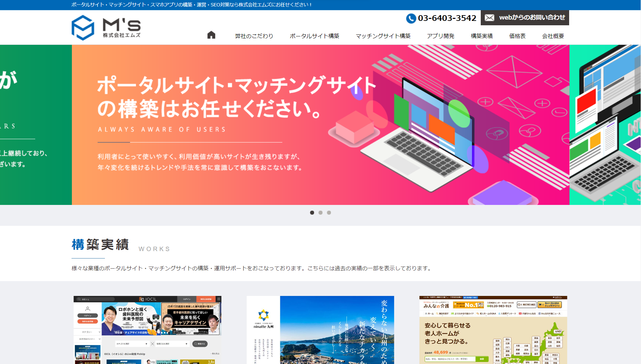Screen dimensions: 641x364
Task: Click the pink portal site hero banner
Action: pos(320,125)
